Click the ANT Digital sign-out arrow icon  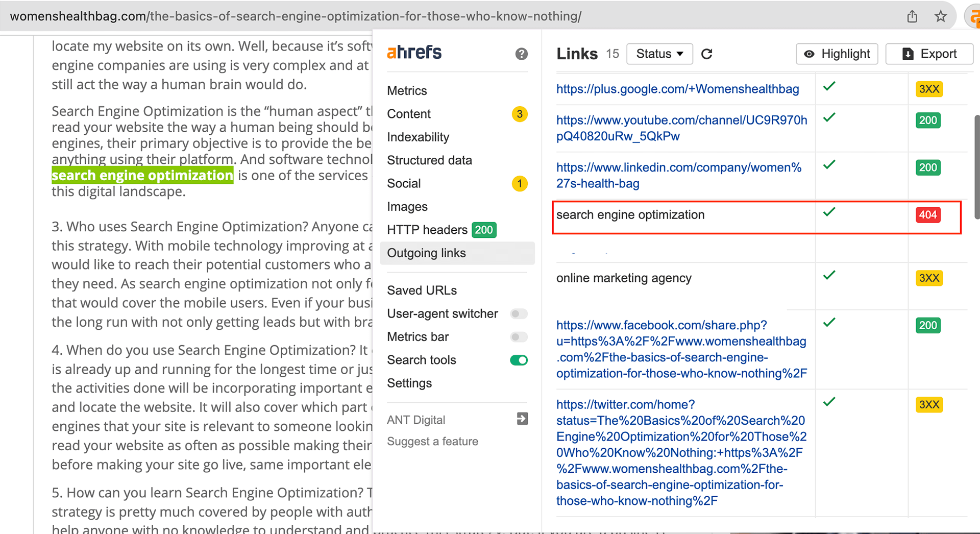point(522,419)
